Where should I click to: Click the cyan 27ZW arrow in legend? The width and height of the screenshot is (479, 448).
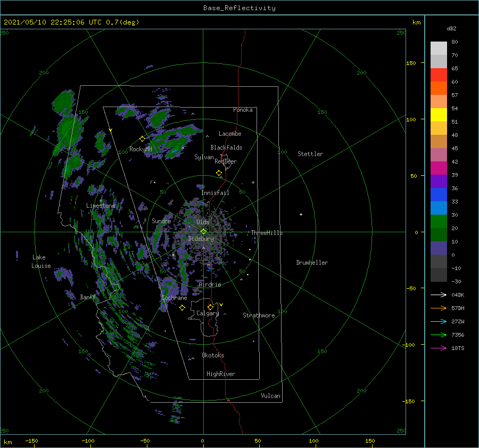pyautogui.click(x=439, y=321)
